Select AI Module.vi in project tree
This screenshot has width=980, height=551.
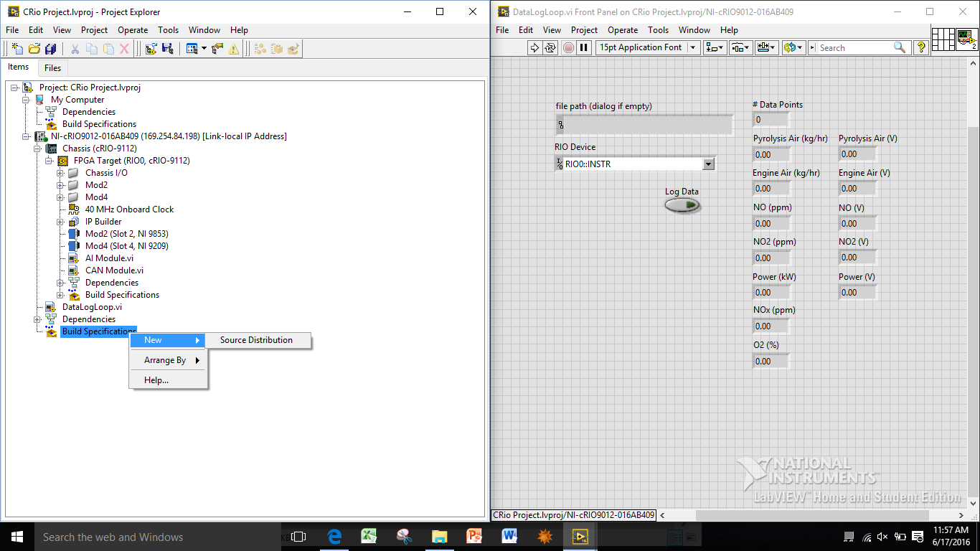[109, 258]
